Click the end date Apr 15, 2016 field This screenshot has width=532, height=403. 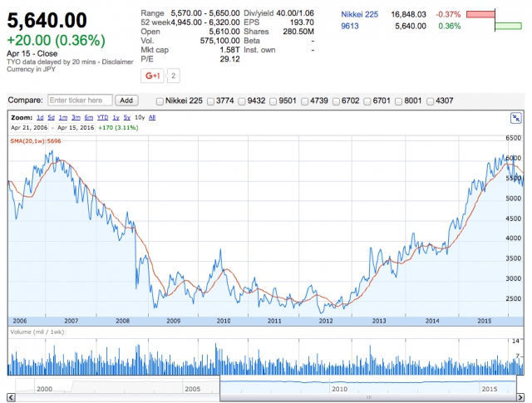76,128
